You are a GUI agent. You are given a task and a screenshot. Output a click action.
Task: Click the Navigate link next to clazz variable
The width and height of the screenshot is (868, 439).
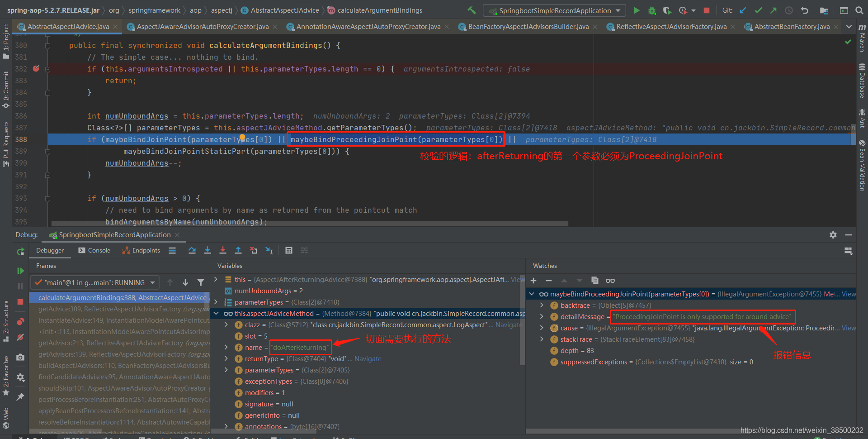point(508,324)
